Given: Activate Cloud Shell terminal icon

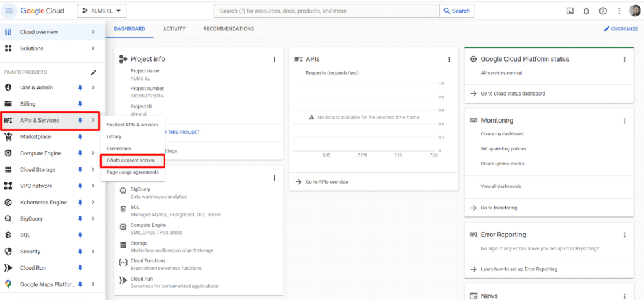Looking at the screenshot, I should pos(570,11).
